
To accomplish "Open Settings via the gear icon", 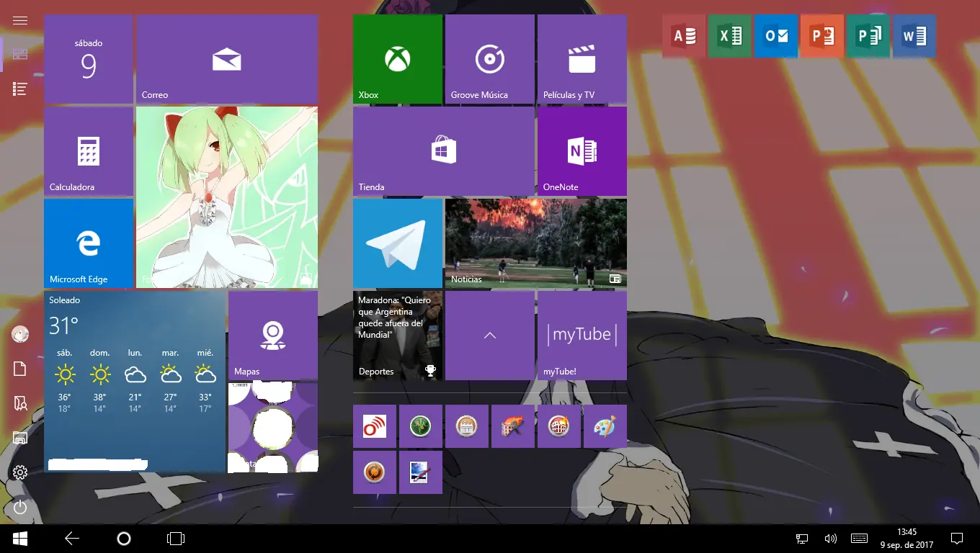I will tap(20, 472).
